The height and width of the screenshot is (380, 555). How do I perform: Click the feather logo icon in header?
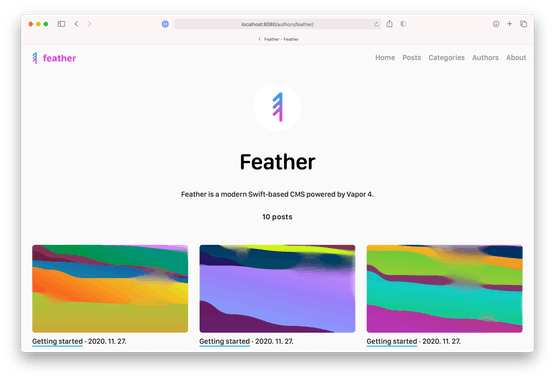tap(35, 58)
